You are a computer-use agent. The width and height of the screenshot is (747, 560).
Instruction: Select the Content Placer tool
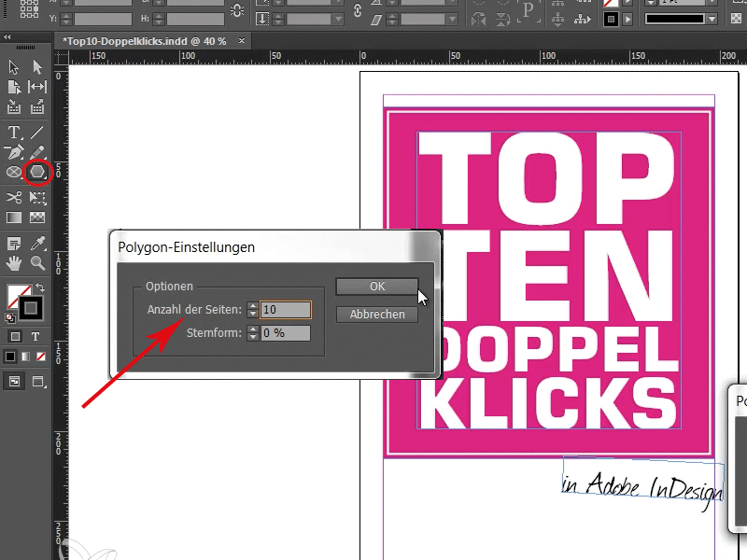[x=37, y=107]
